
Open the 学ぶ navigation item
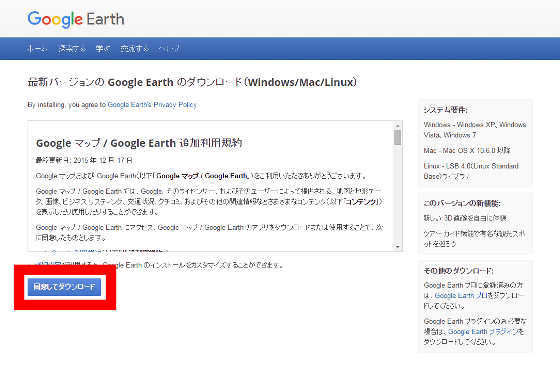point(103,49)
